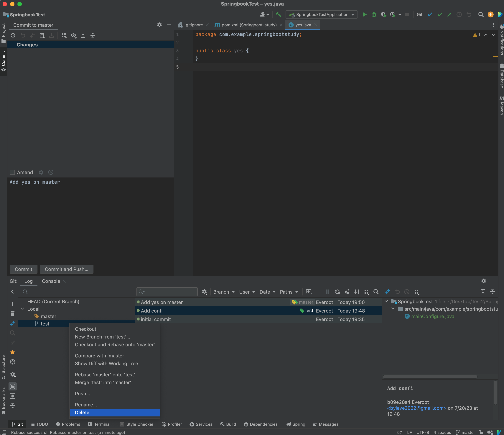This screenshot has width=504, height=435.
Task: Delete branch with trash icon in Git sidebar
Action: click(x=12, y=313)
